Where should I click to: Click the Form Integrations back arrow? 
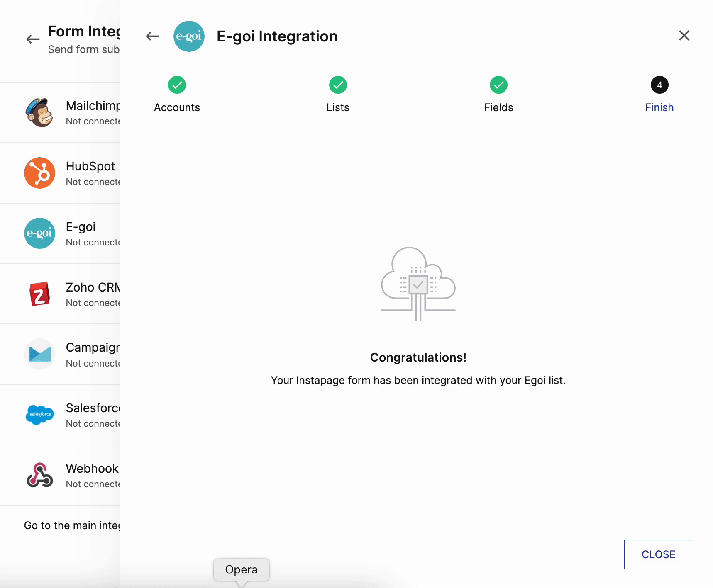coord(33,39)
